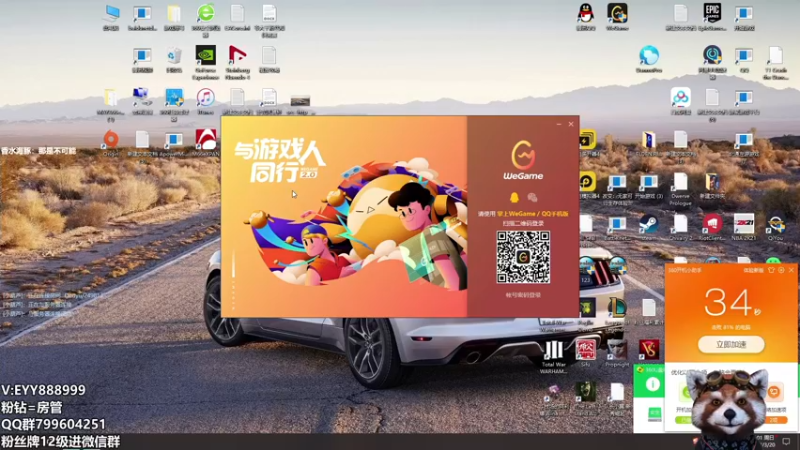Launch the NBA 2K21 desktop icon
The width and height of the screenshot is (800, 450).
point(744,228)
